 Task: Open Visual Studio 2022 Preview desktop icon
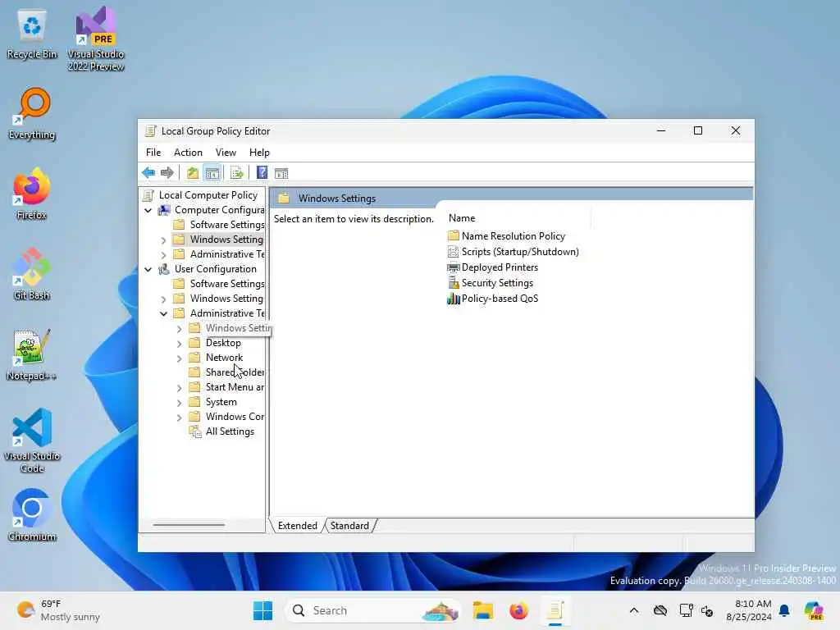[96, 39]
